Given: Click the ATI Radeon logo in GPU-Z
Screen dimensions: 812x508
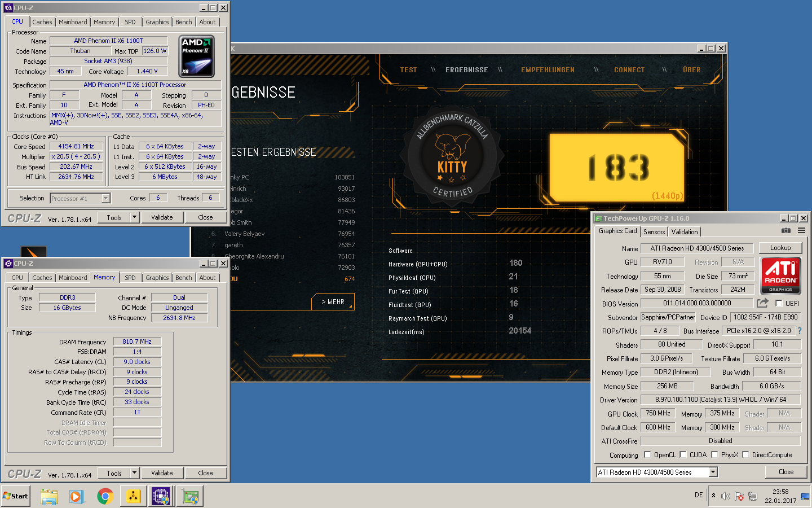Looking at the screenshot, I should tap(780, 275).
